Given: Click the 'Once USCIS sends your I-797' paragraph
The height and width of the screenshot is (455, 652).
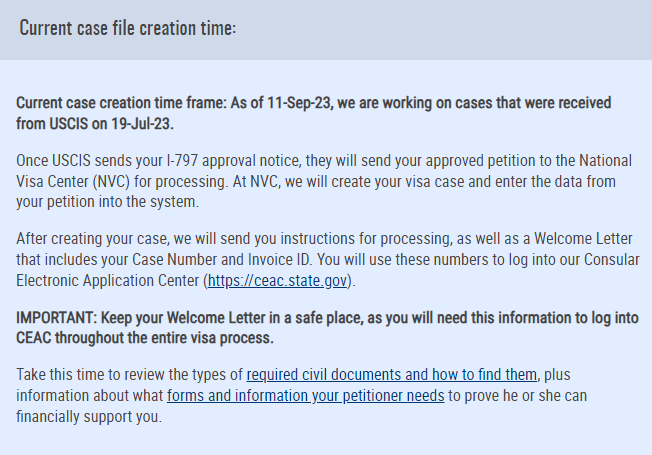Looking at the screenshot, I should click(x=324, y=181).
